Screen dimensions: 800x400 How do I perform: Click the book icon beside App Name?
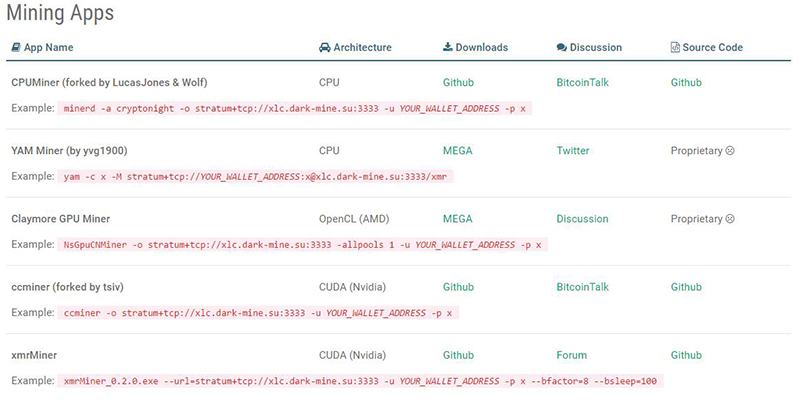(16, 47)
